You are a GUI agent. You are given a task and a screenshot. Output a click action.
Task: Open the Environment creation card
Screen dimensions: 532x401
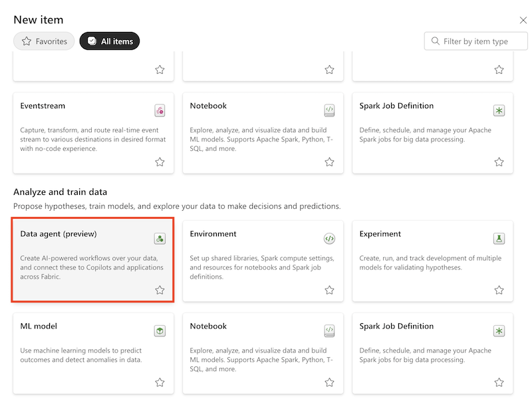[x=263, y=261]
